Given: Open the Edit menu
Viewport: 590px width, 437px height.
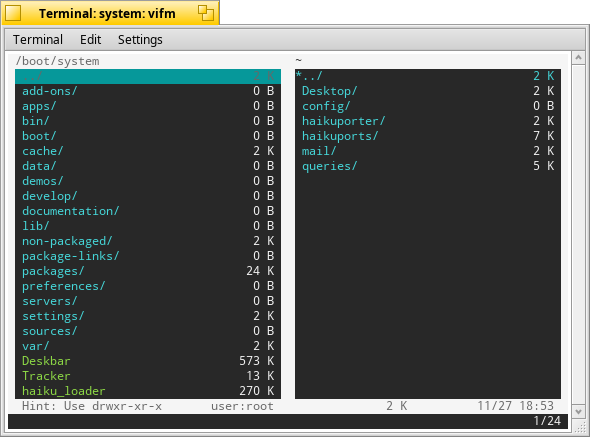Looking at the screenshot, I should click(90, 40).
